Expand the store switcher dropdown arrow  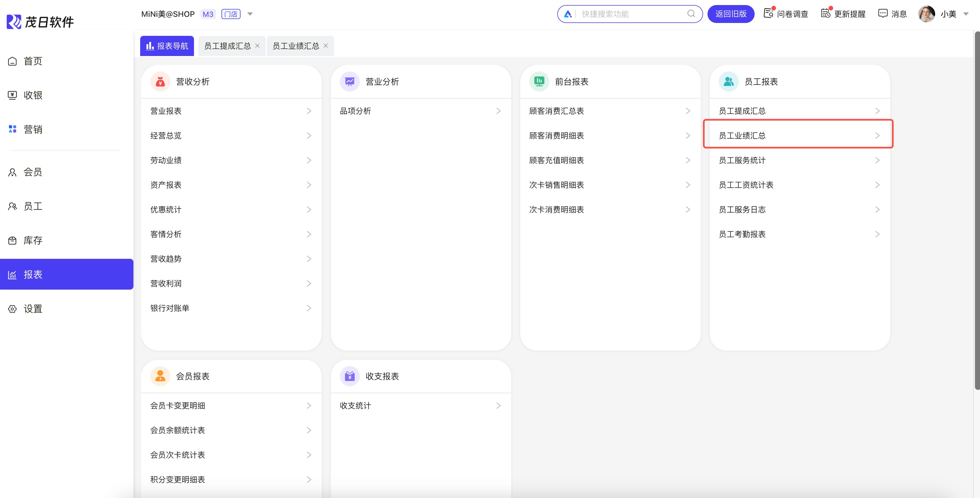click(250, 14)
